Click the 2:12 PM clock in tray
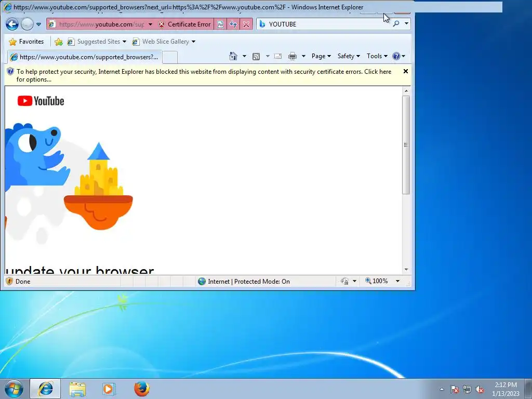 pyautogui.click(x=506, y=385)
